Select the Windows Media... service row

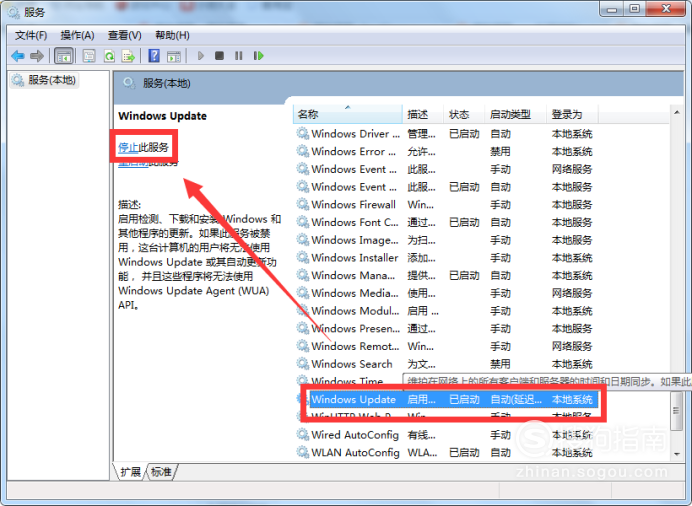point(446,293)
